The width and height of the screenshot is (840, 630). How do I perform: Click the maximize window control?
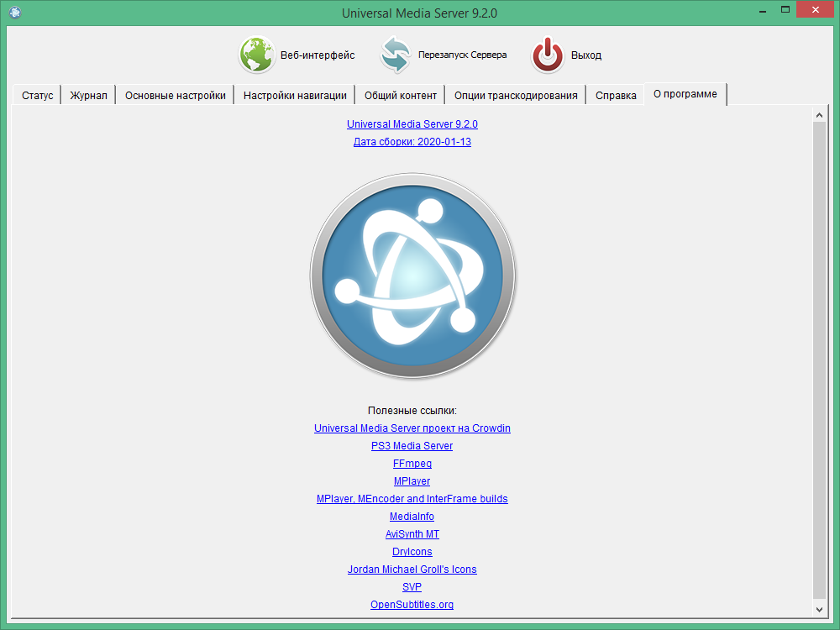786,10
